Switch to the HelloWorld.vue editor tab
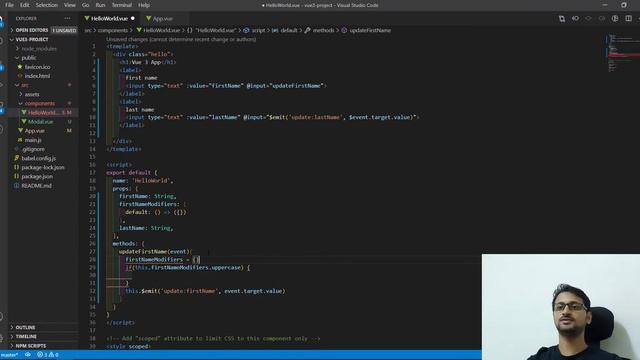The image size is (640, 360). pos(109,18)
